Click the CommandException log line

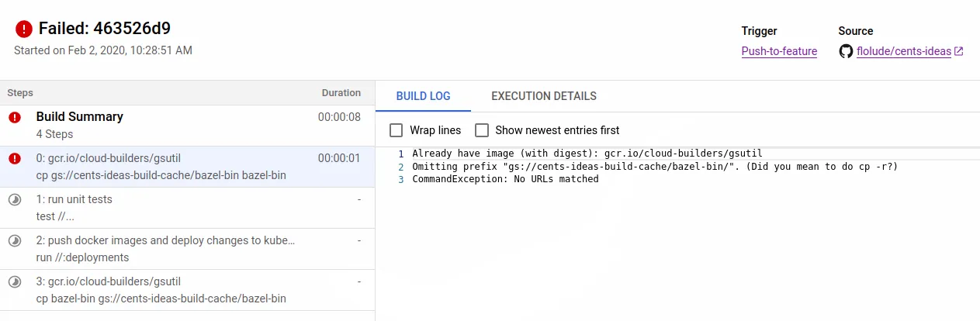click(x=505, y=179)
